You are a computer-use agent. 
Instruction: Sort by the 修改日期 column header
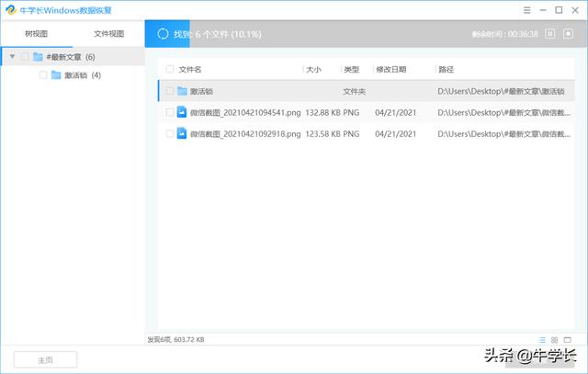(391, 70)
